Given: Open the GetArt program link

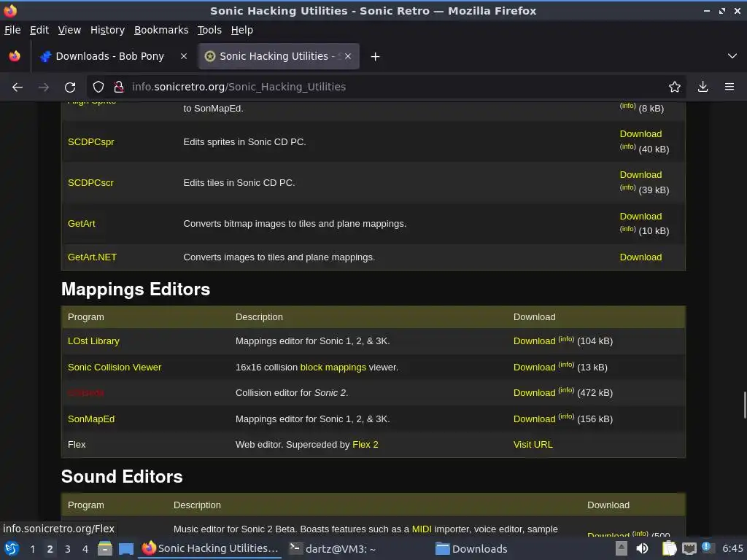Looking at the screenshot, I should point(82,224).
